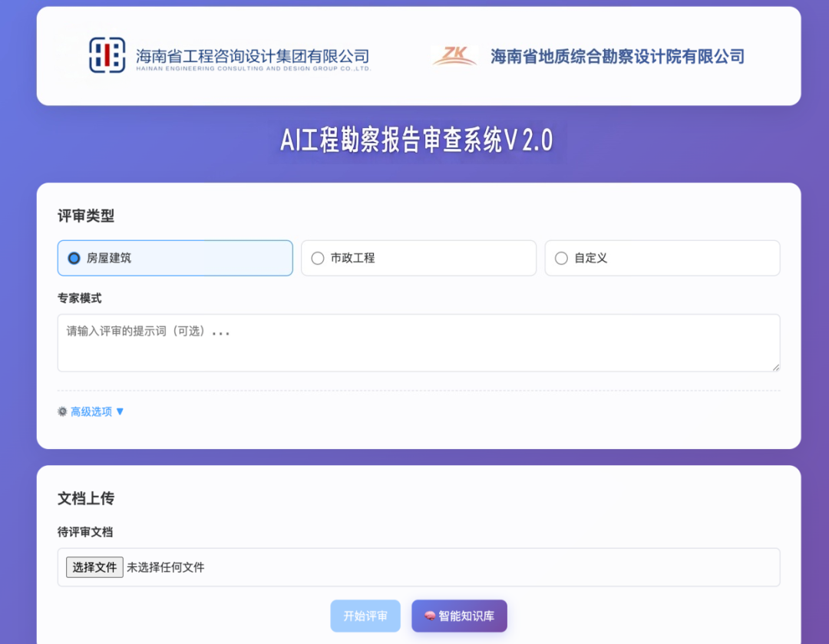The height and width of the screenshot is (644, 829).
Task: Click 选择文件 to pick a document
Action: (x=94, y=566)
